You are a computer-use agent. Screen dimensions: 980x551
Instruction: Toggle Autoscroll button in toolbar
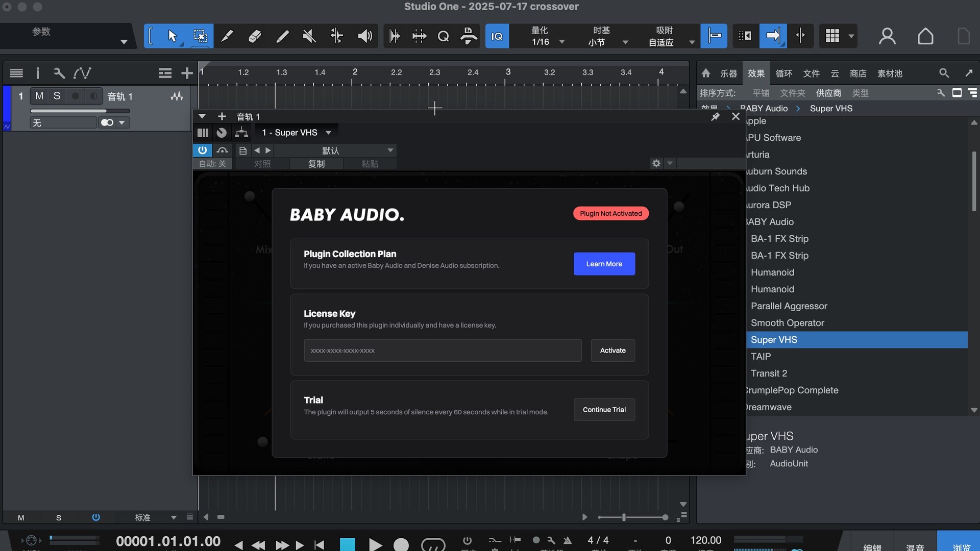click(x=773, y=36)
